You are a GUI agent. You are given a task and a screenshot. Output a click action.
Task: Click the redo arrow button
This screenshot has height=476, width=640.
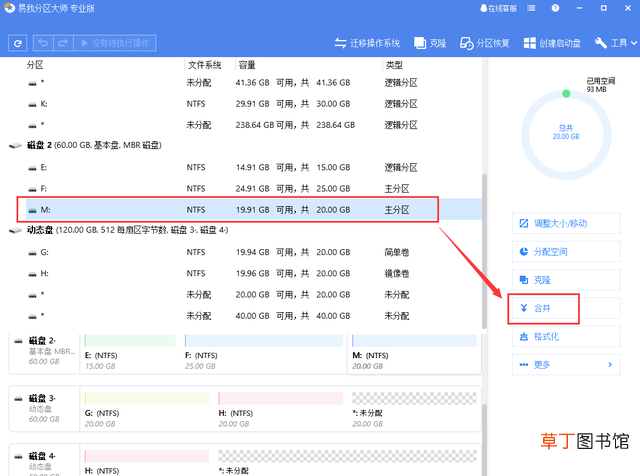click(63, 43)
